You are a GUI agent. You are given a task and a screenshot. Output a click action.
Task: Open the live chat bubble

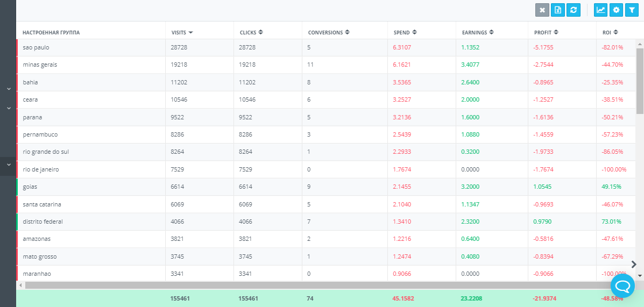(x=623, y=285)
